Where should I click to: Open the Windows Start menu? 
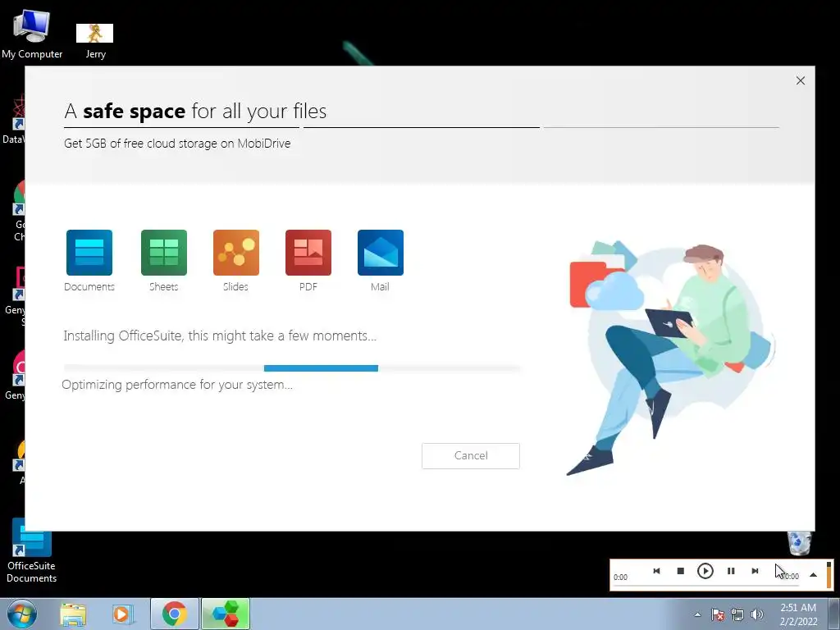(21, 614)
